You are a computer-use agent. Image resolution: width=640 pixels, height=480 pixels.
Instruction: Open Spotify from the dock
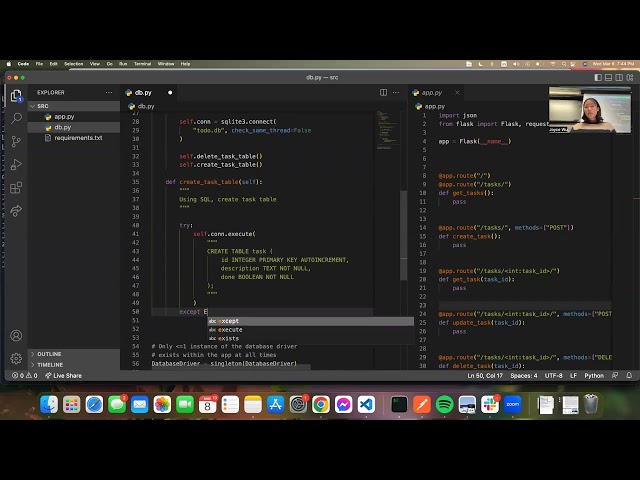pos(444,404)
